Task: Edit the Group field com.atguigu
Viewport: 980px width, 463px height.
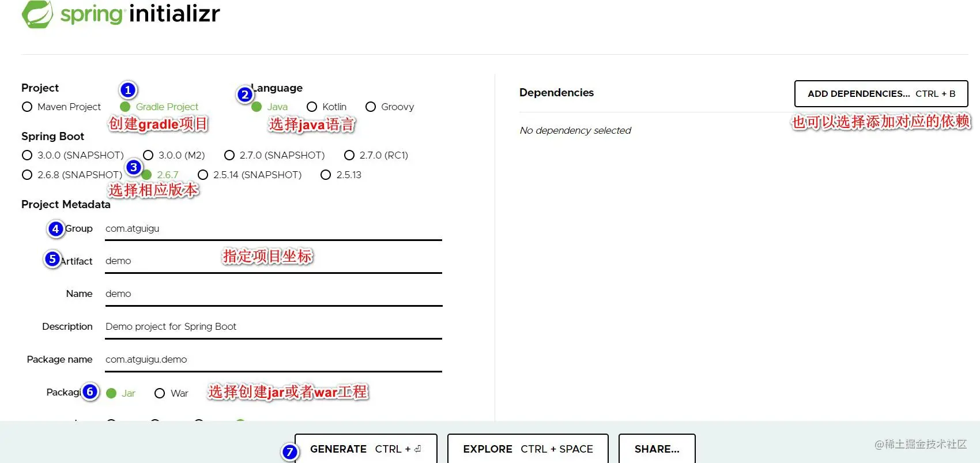Action: [273, 229]
